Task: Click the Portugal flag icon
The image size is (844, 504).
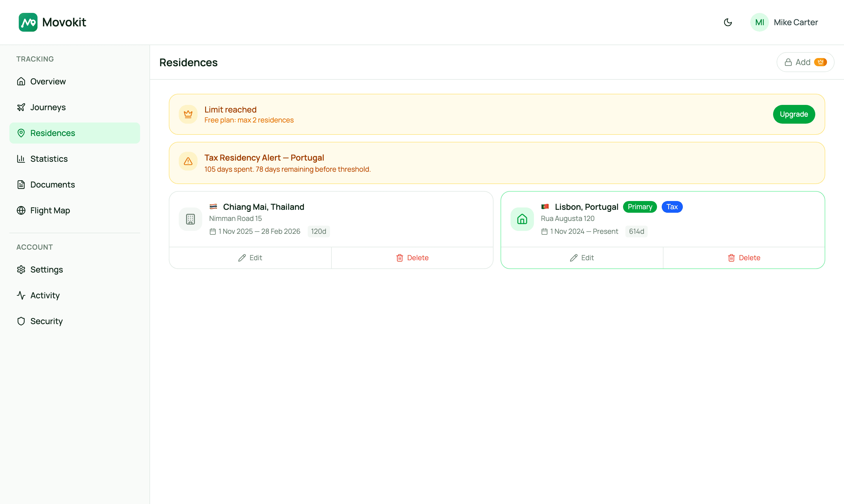Action: tap(545, 207)
